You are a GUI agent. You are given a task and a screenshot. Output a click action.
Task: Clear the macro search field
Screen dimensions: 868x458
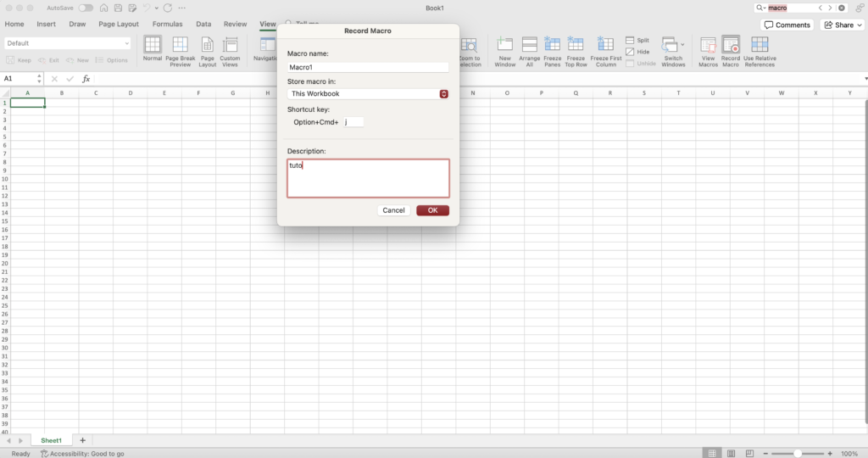tap(842, 8)
